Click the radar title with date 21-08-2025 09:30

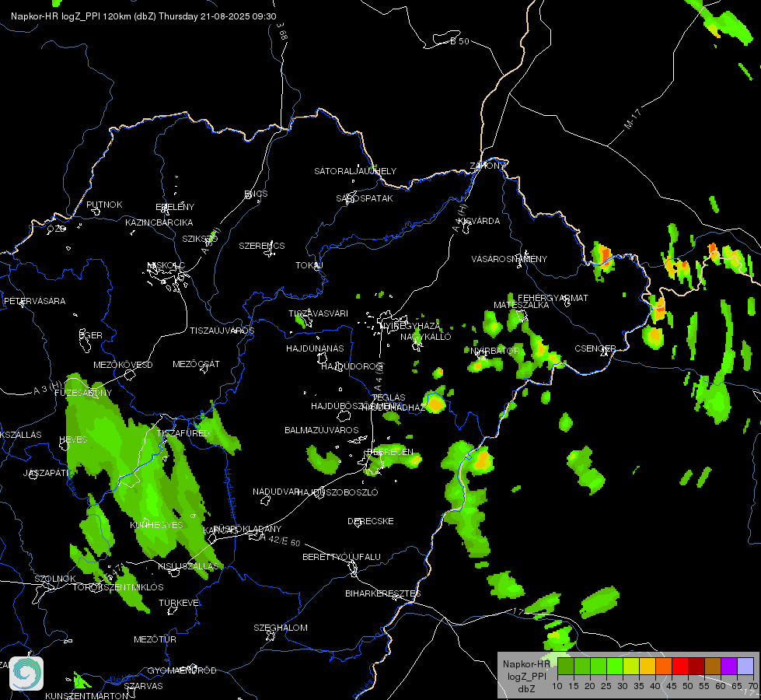144,16
